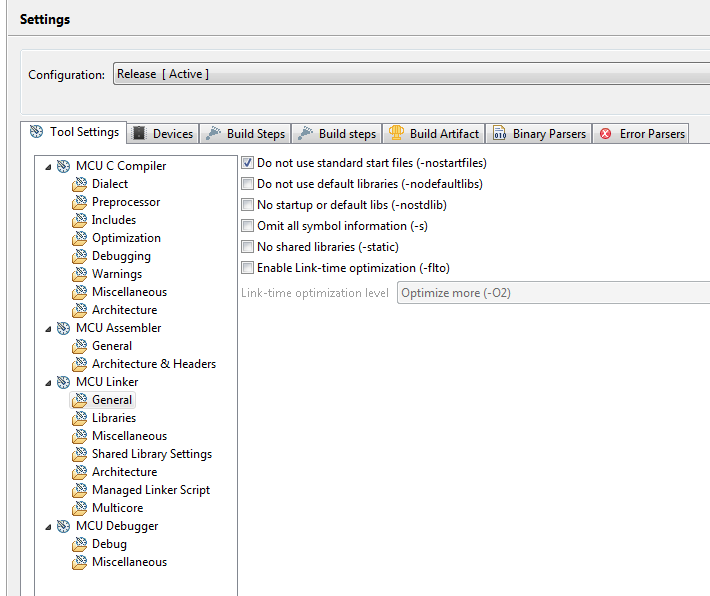
Task: Open the Configuration dropdown Release [Active]
Action: coord(411,74)
